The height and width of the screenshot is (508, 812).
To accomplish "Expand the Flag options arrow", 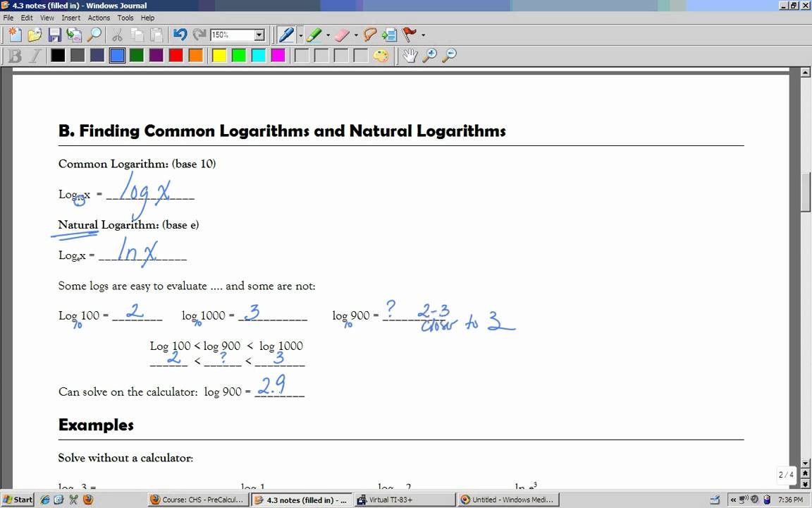I will [x=423, y=35].
